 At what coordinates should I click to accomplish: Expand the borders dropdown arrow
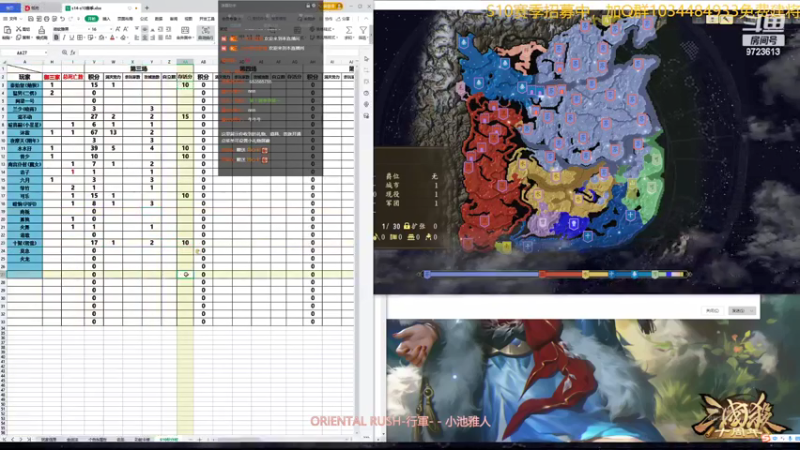pos(84,38)
